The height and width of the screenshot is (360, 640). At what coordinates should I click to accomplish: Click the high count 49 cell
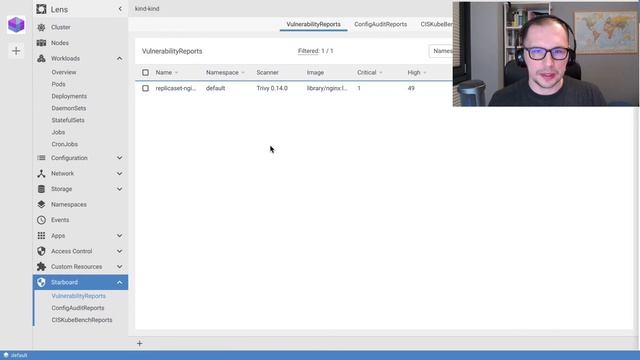click(411, 88)
